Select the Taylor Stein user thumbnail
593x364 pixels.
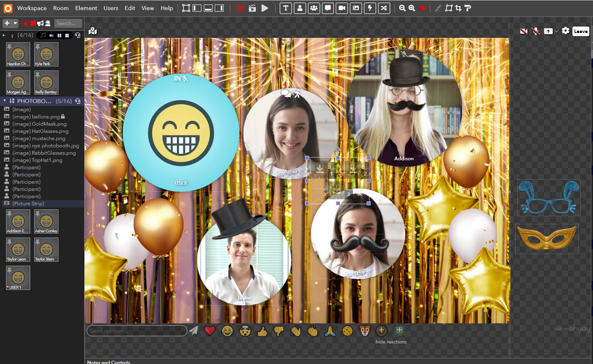[46, 250]
